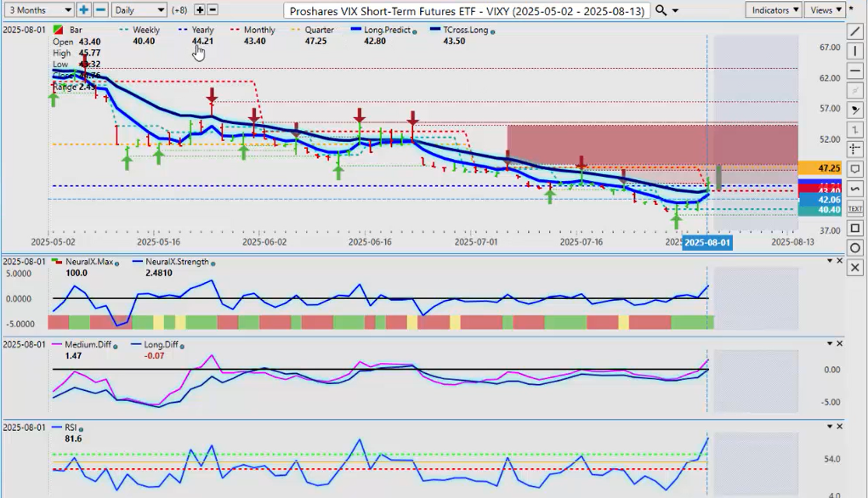Collapse the NeuralX panel using its arrow

click(830, 261)
